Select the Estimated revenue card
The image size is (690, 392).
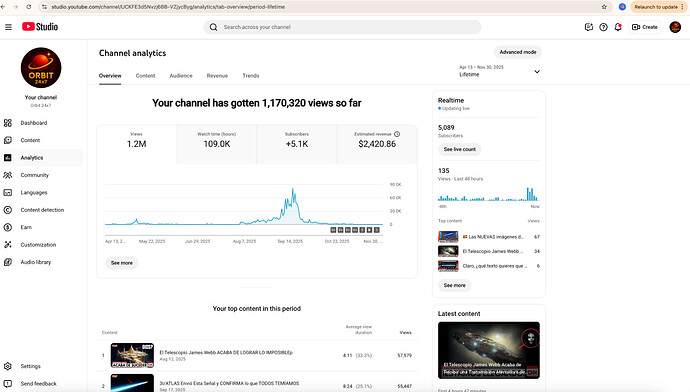click(377, 144)
